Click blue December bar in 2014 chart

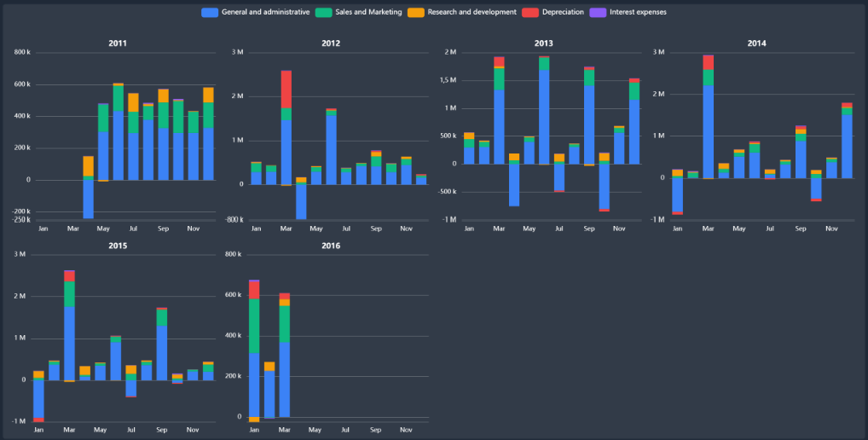pos(847,146)
